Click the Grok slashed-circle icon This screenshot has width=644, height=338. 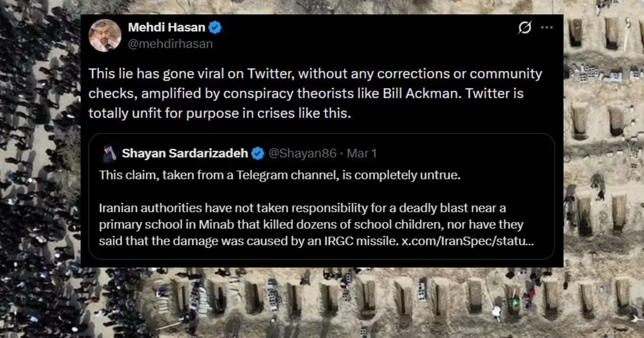click(524, 27)
